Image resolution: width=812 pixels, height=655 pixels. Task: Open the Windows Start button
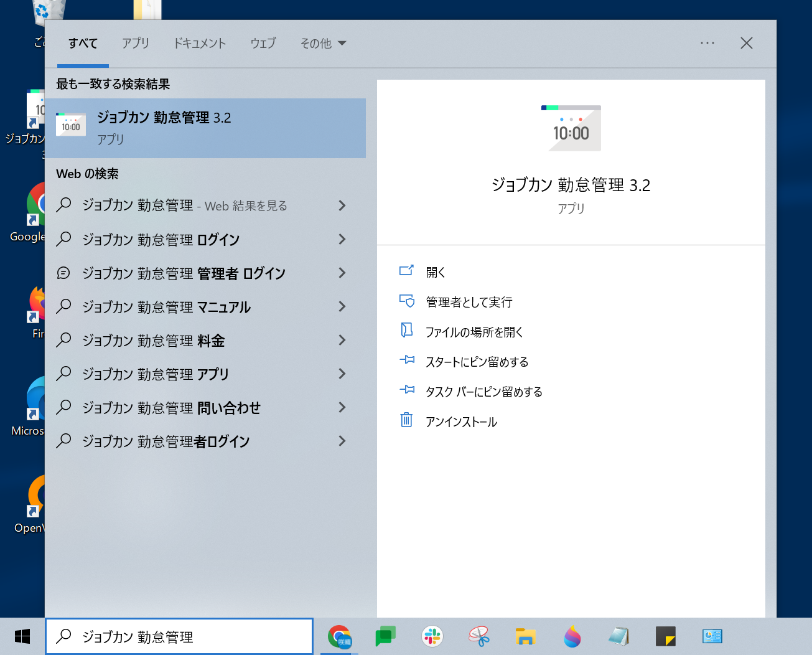pos(22,636)
